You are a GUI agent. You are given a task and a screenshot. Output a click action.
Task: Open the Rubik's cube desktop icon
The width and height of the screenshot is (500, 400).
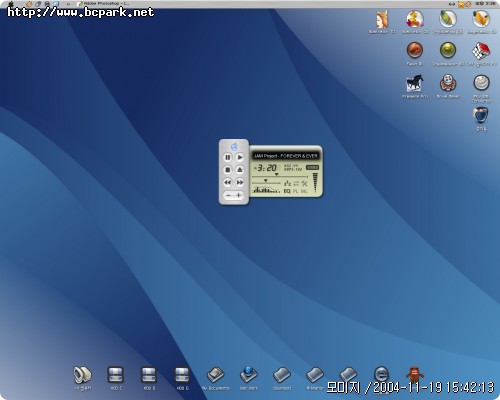click(482, 54)
